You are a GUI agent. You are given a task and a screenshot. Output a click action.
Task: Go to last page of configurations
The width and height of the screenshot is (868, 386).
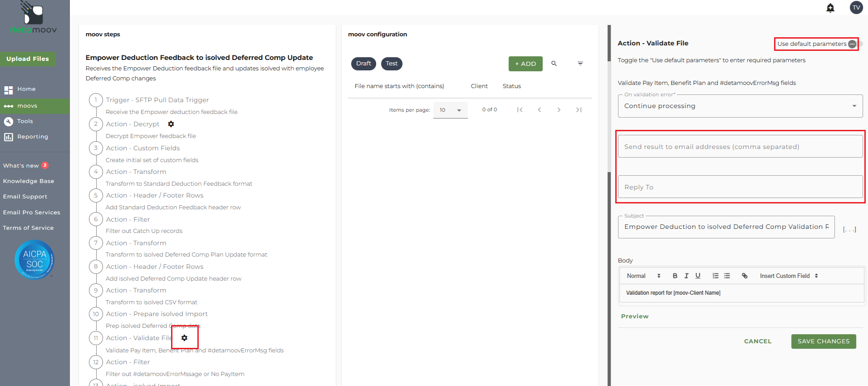click(x=579, y=110)
